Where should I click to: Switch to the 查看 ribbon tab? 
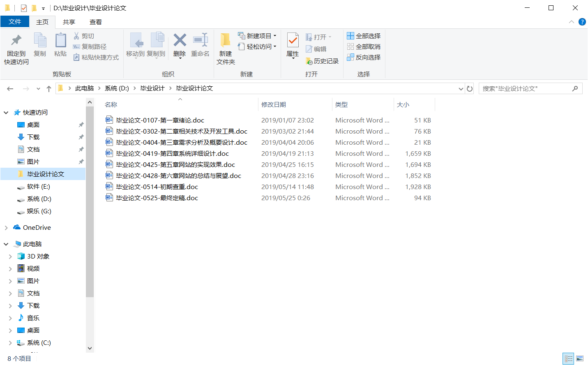(x=95, y=22)
